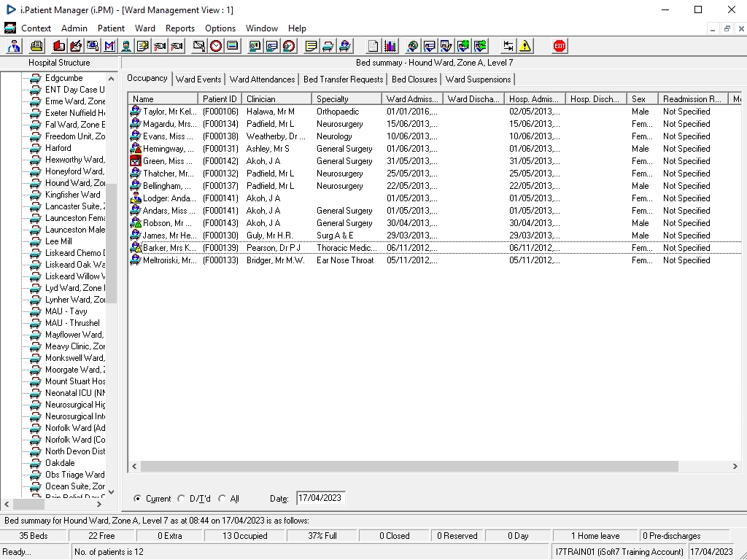Select the Taylor, Mr Kel... patient row
This screenshot has width=747, height=560.
435,112
